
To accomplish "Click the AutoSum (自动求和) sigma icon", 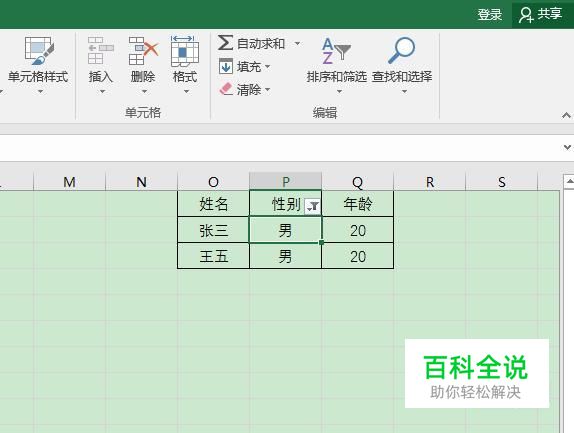I will (225, 43).
